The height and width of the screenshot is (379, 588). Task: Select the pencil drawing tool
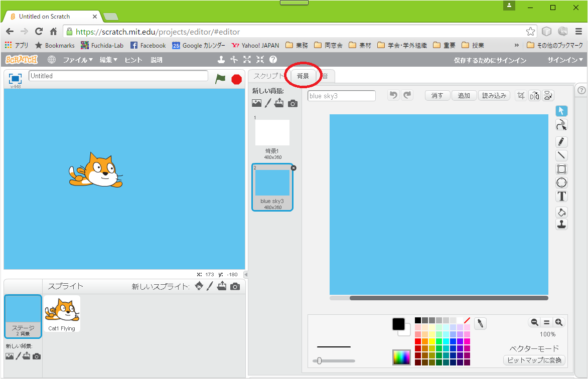562,142
